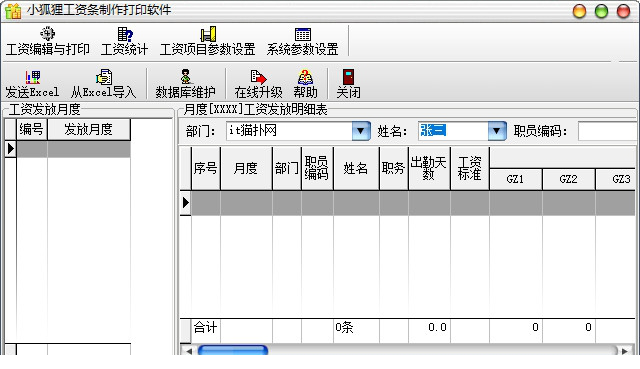
Task: Click the 部门 column header in table
Action: (x=287, y=168)
